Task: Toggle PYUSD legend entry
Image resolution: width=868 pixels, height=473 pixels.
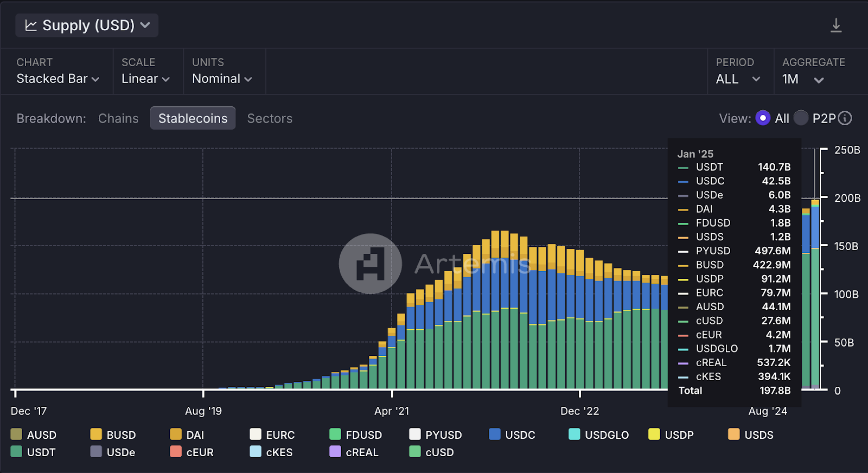Action: (x=436, y=434)
